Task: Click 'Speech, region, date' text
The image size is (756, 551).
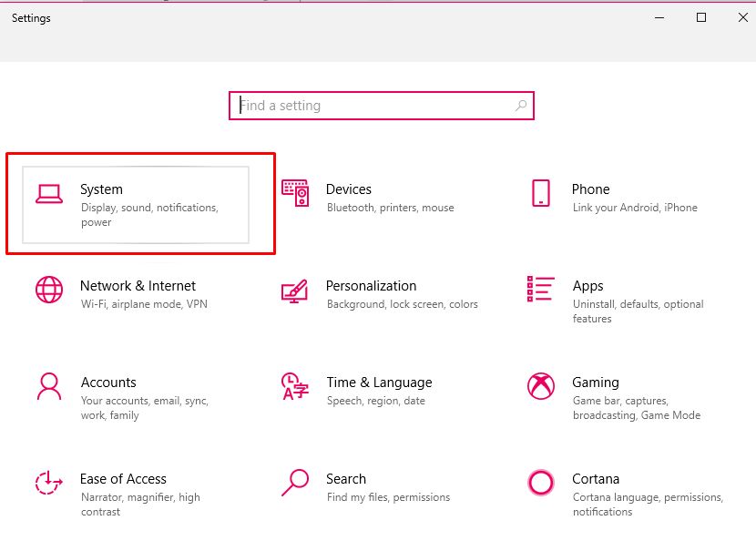Action: 376,401
